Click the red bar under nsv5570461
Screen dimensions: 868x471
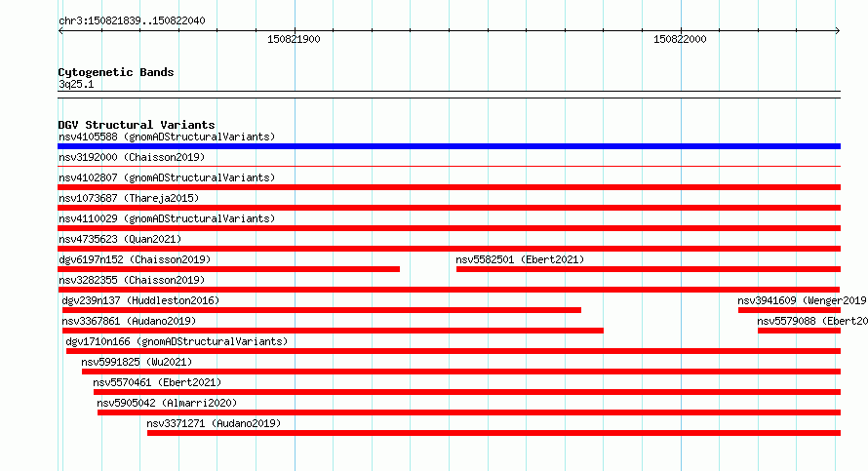(467, 392)
